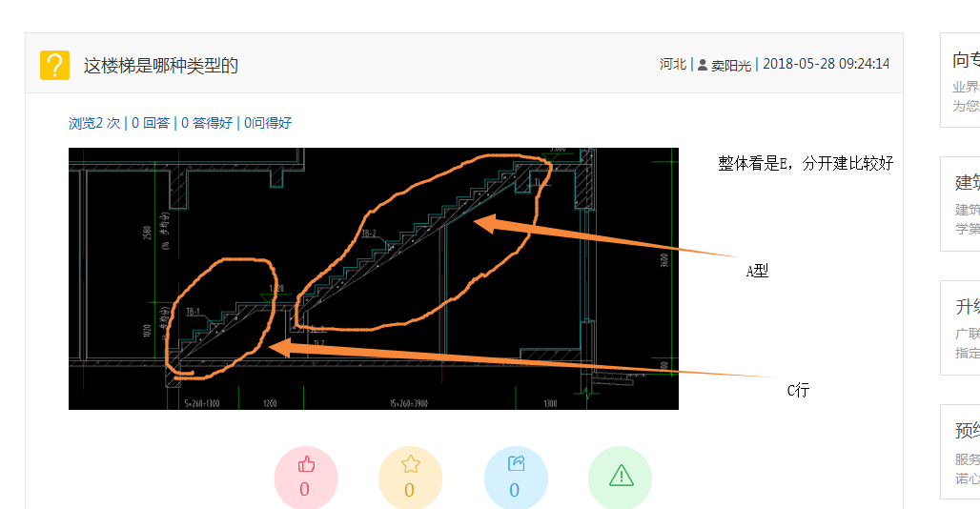The width and height of the screenshot is (980, 509).
Task: Click the 0问得好 link
Action: click(x=268, y=123)
